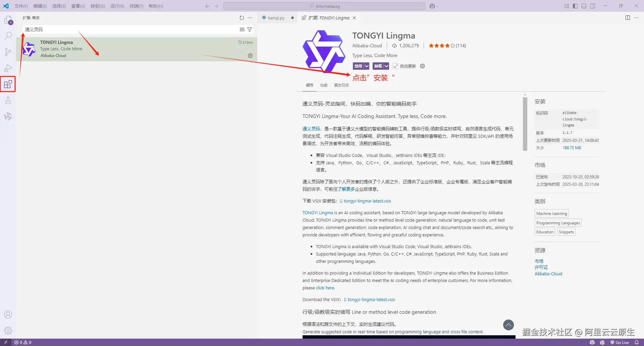Open the remote window indicator in the status bar
The height and width of the screenshot is (346, 644).
point(6,342)
